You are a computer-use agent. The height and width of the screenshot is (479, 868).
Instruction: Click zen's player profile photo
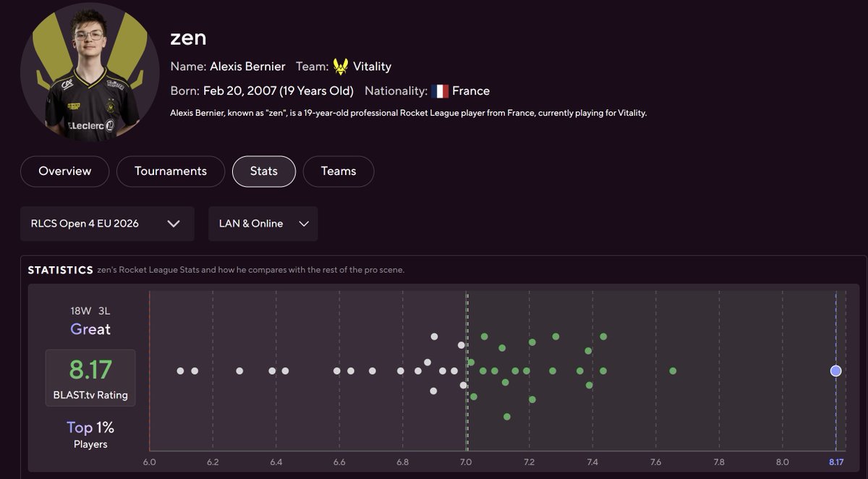click(x=90, y=72)
